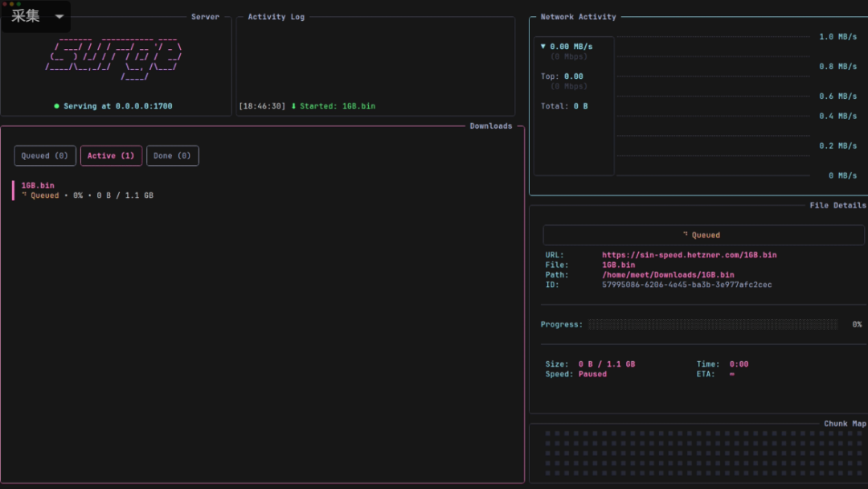Select the Done (0) tab

coord(172,155)
